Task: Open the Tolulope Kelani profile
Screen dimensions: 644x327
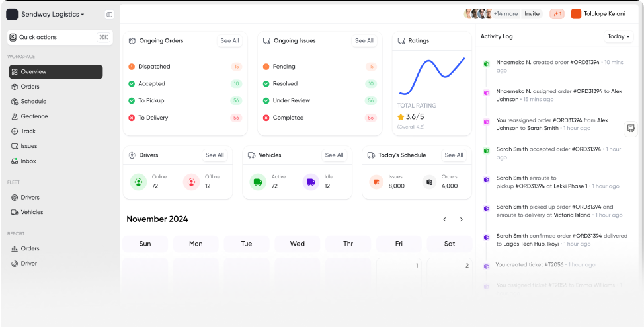Action: 598,14
